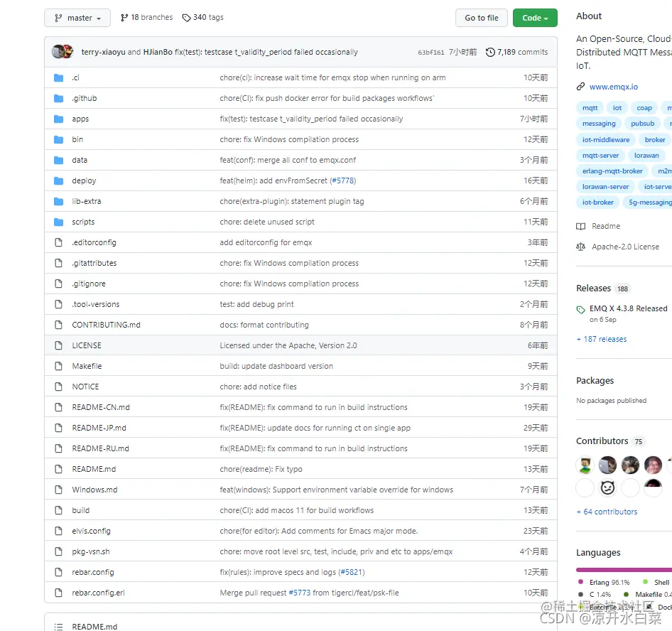The image size is (672, 631).
Task: Show the + 64 contributors link
Action: tap(607, 512)
